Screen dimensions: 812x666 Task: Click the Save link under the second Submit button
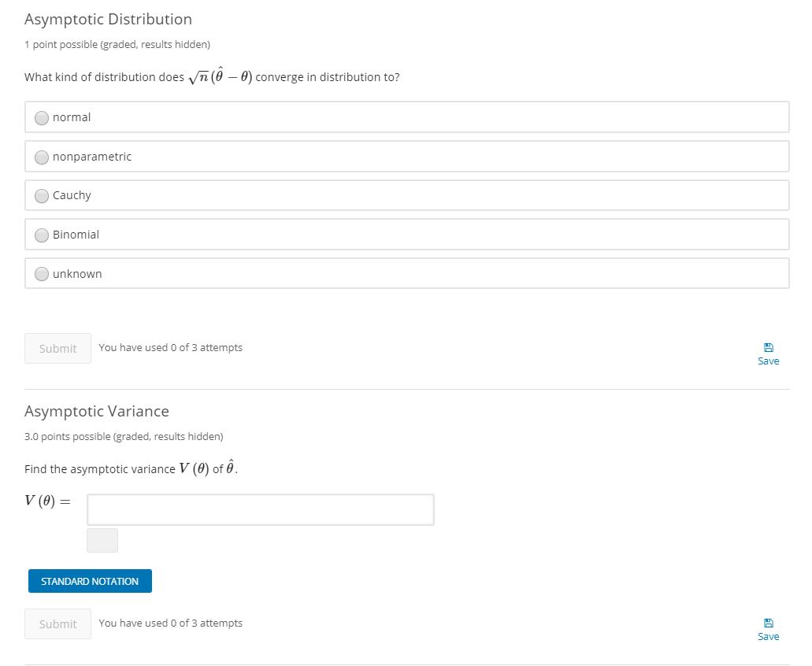pos(768,636)
